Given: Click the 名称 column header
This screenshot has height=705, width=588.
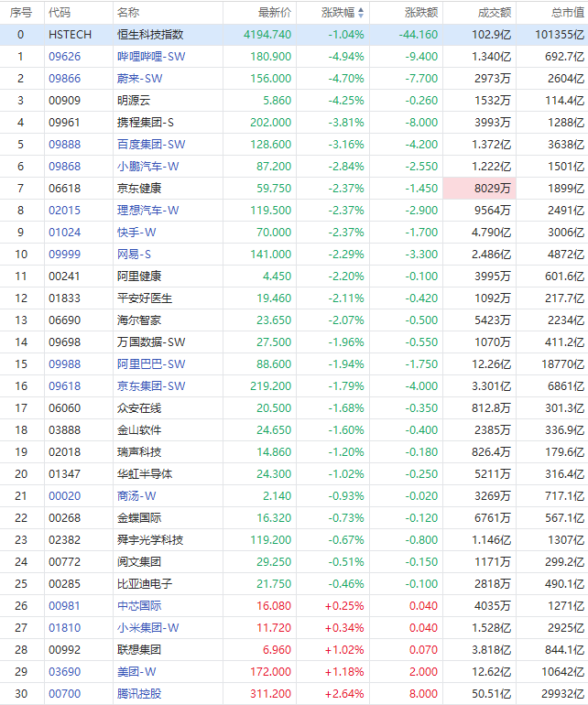Looking at the screenshot, I should click(128, 13).
